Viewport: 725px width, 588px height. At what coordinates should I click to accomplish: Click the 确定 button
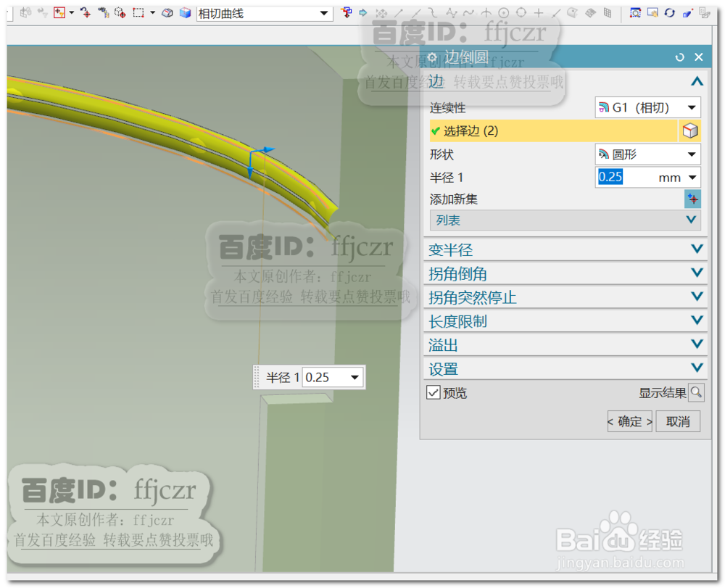(630, 421)
